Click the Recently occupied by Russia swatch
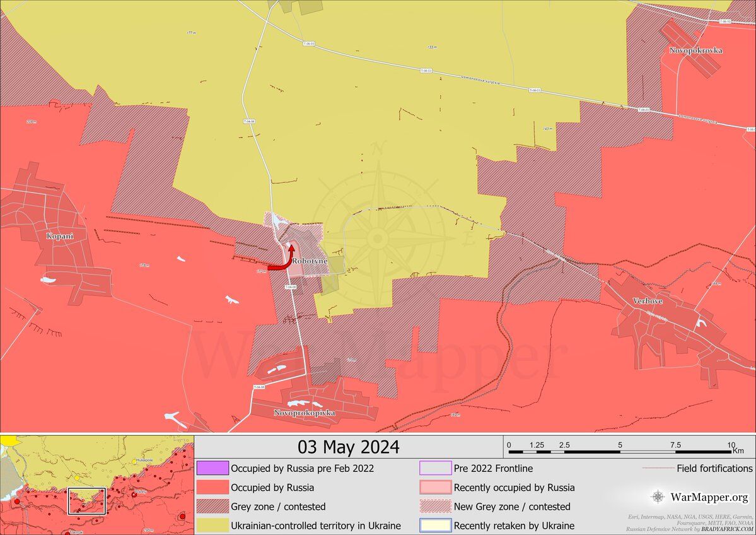This screenshot has height=535, width=756. pyautogui.click(x=435, y=487)
